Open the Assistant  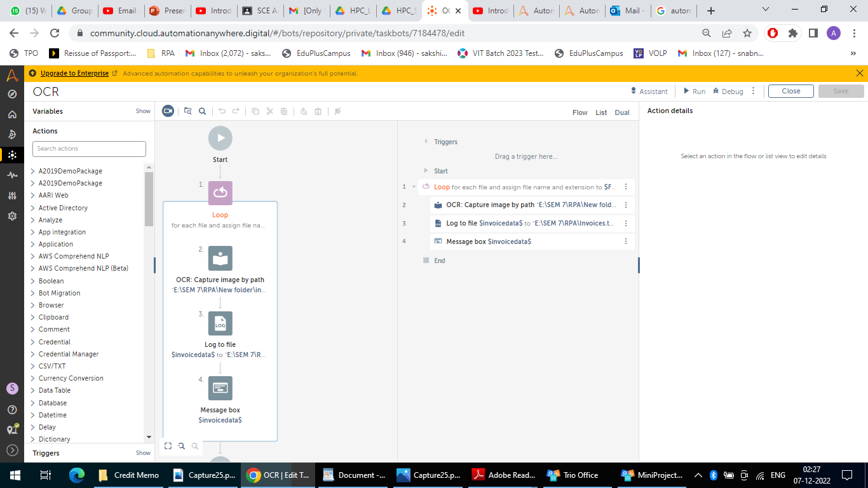(x=649, y=91)
